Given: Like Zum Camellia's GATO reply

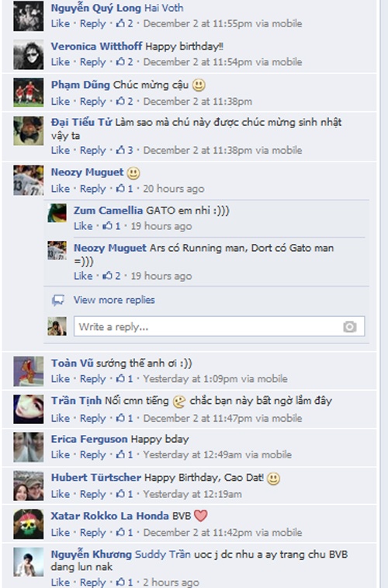Looking at the screenshot, I should click(83, 226).
